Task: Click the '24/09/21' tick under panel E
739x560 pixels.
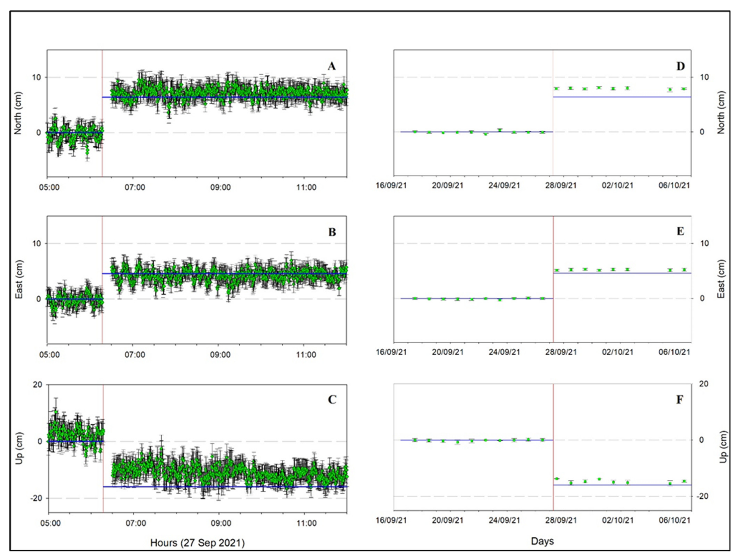Action: click(x=504, y=352)
